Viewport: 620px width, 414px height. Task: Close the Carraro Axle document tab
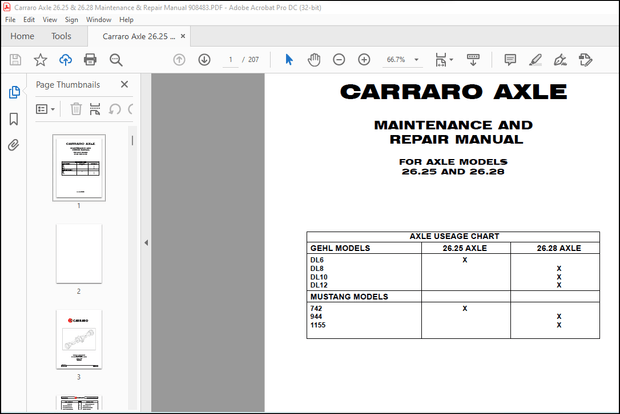point(183,36)
